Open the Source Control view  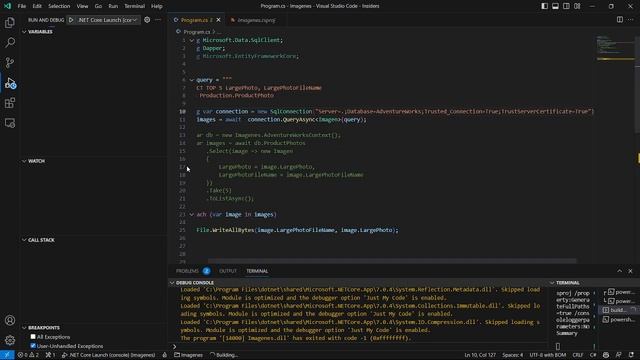point(10,62)
